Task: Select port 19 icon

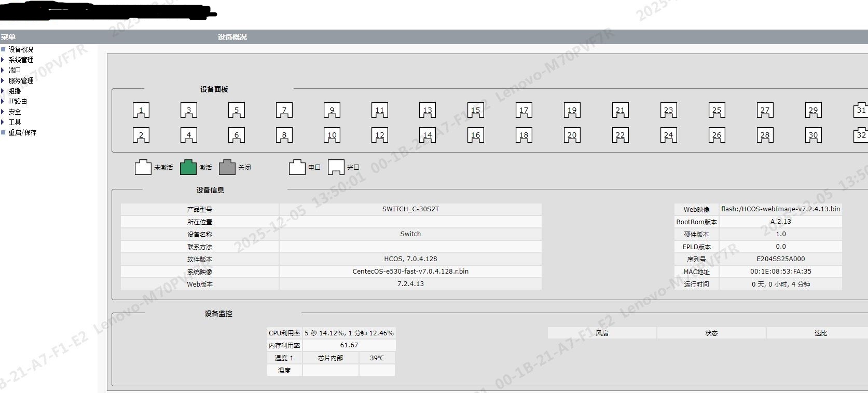Action: [572, 110]
